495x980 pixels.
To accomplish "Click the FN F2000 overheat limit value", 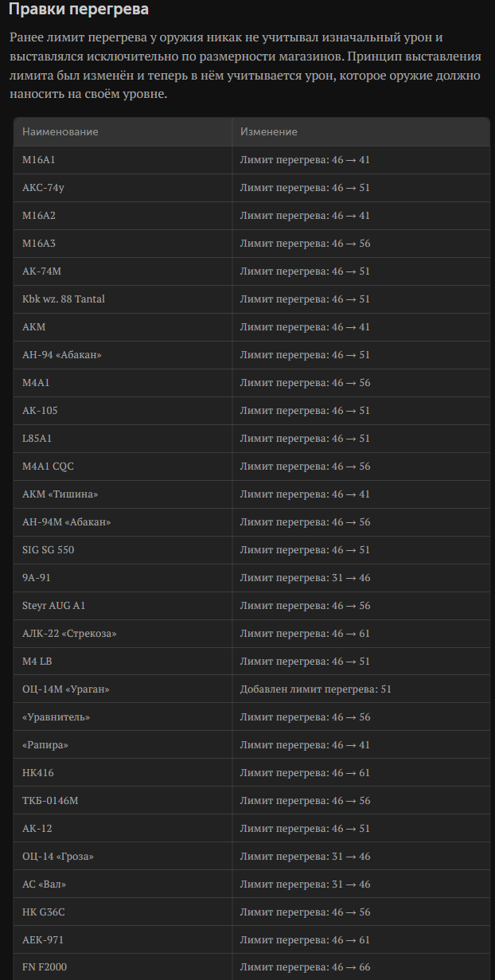I will [x=305, y=968].
